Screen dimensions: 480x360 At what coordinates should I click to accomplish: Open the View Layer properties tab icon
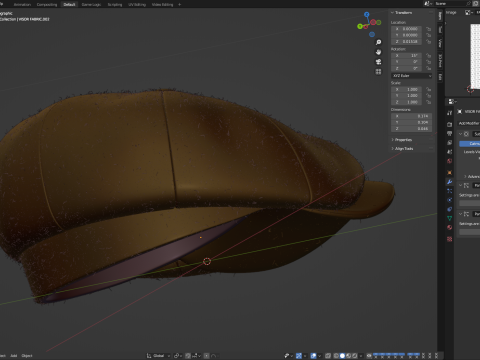pos(450,143)
